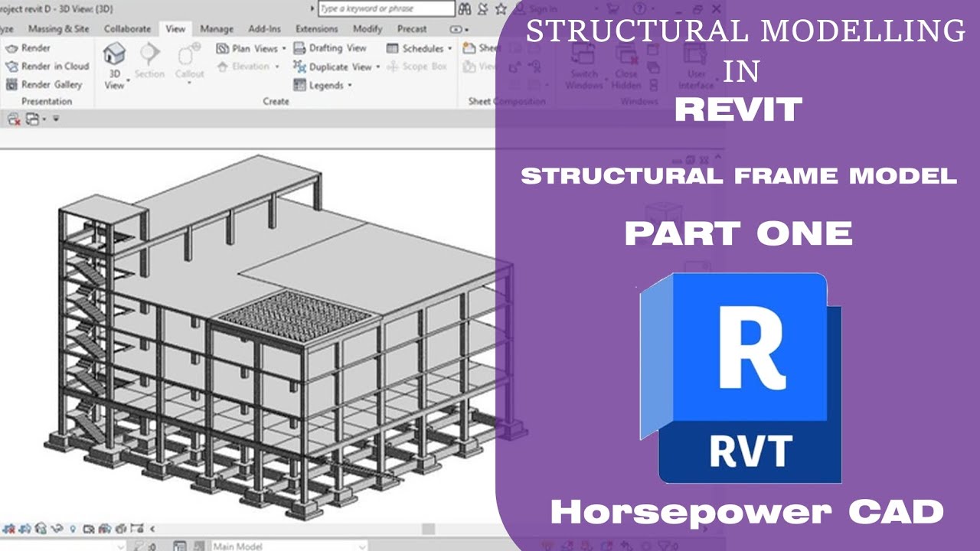This screenshot has height=551, width=980.
Task: Click the icon between binoculars and star
Action: pyautogui.click(x=482, y=9)
